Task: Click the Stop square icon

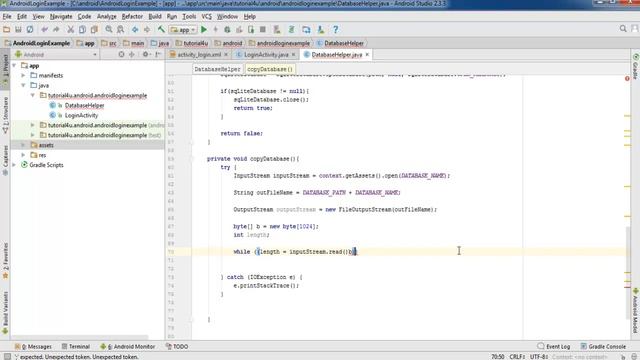Action: (x=263, y=29)
